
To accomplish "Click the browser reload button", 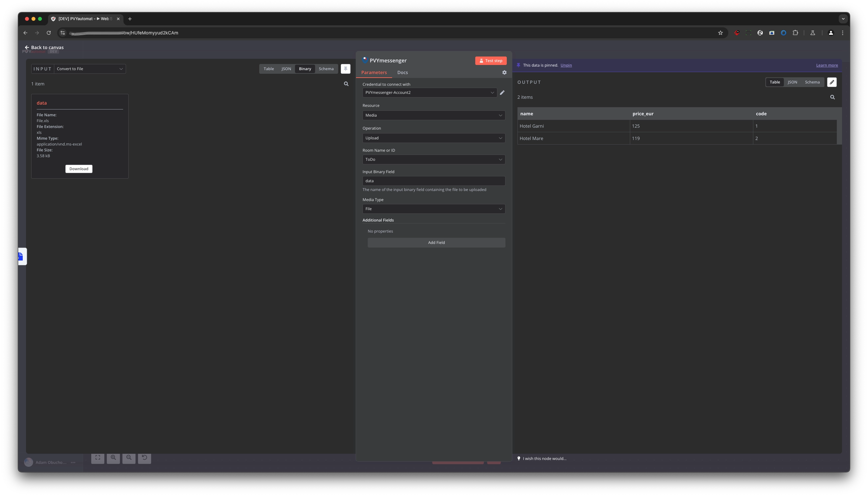I will click(49, 33).
